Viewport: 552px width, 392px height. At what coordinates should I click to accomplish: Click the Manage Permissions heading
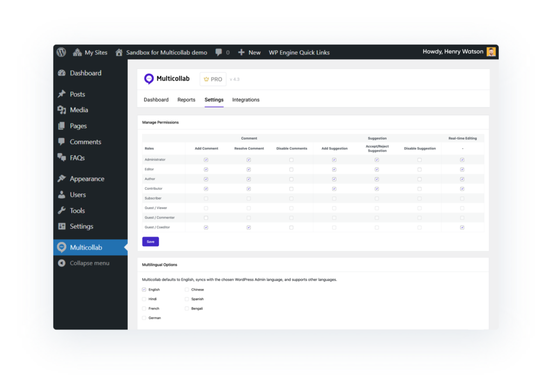160,122
